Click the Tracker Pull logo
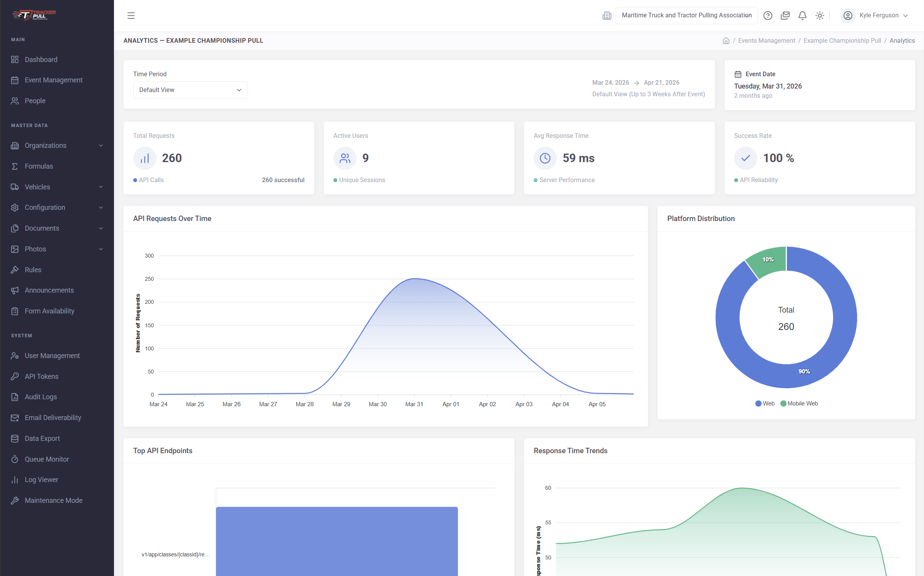The height and width of the screenshot is (576, 924). [34, 15]
